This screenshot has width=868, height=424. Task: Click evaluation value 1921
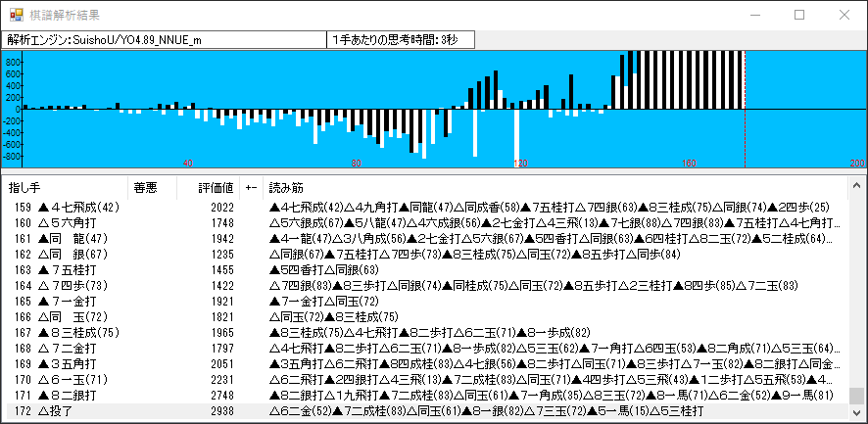coord(222,302)
